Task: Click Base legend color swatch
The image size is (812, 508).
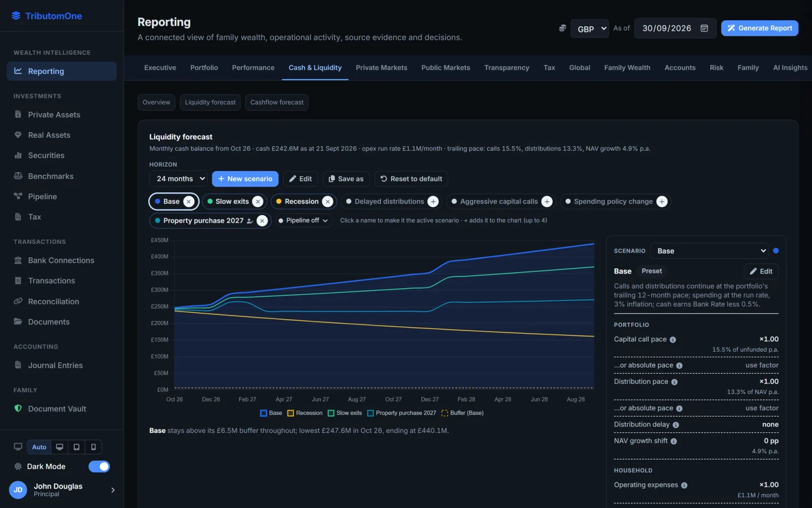Action: [263, 414]
